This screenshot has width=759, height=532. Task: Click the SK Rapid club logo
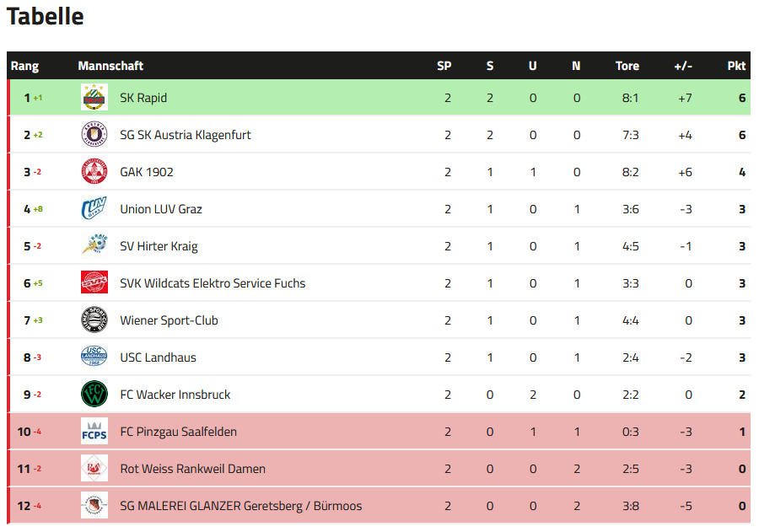click(x=94, y=97)
